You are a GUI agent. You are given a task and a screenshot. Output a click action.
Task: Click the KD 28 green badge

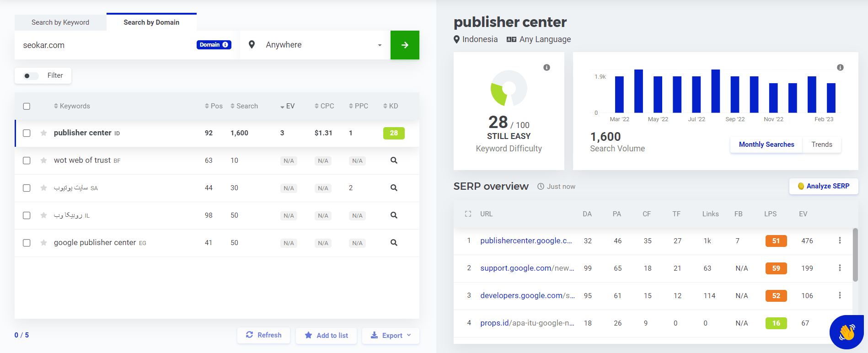pyautogui.click(x=394, y=133)
